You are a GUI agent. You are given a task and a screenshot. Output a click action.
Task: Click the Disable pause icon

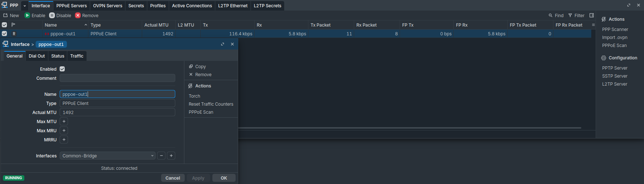(x=52, y=15)
